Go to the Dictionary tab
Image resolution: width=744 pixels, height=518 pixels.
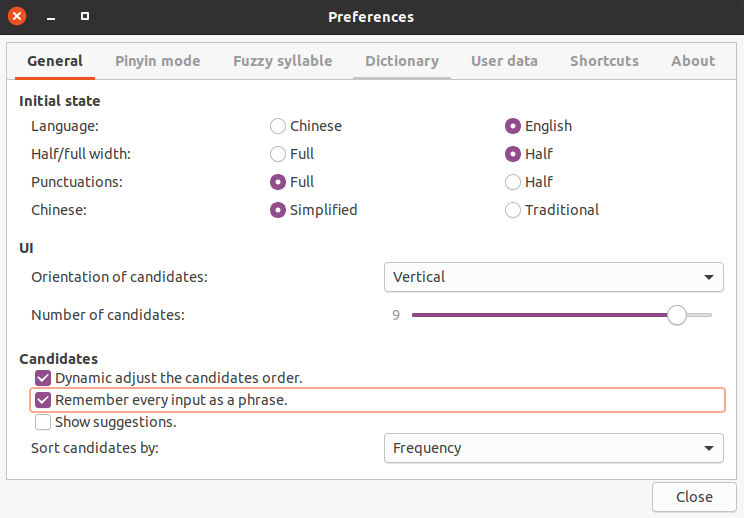[402, 61]
